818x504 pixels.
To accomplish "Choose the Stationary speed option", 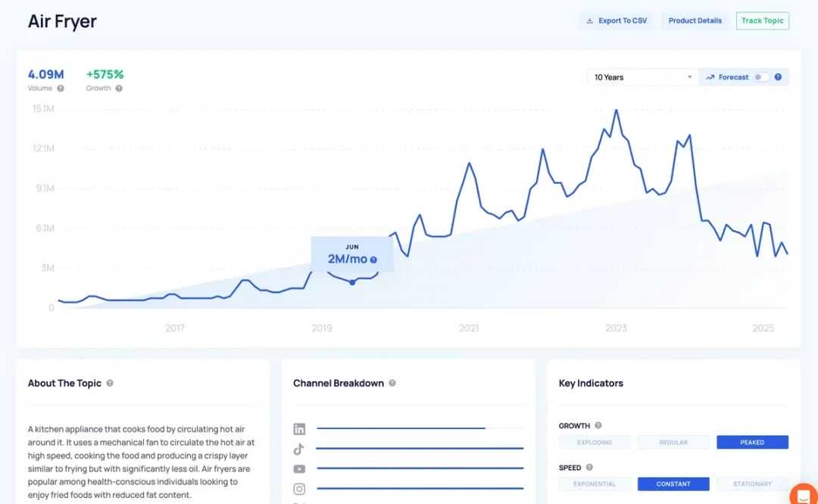I will [752, 484].
